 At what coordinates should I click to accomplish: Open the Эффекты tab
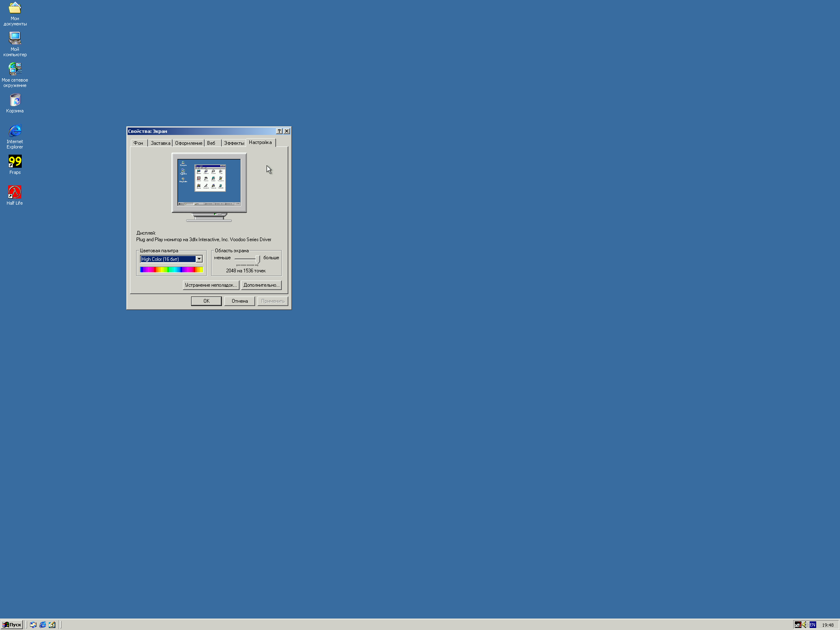click(x=234, y=143)
